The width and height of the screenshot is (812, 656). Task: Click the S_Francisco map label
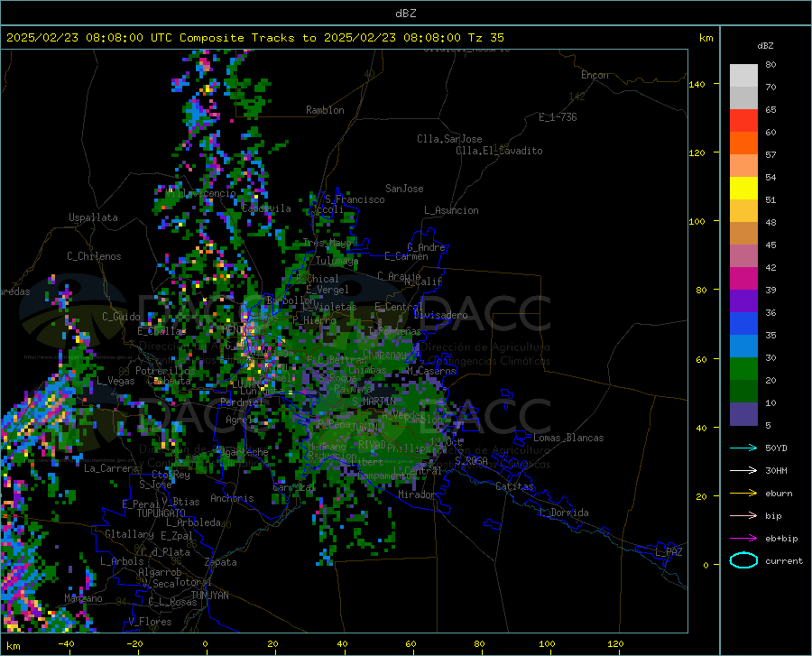point(355,199)
